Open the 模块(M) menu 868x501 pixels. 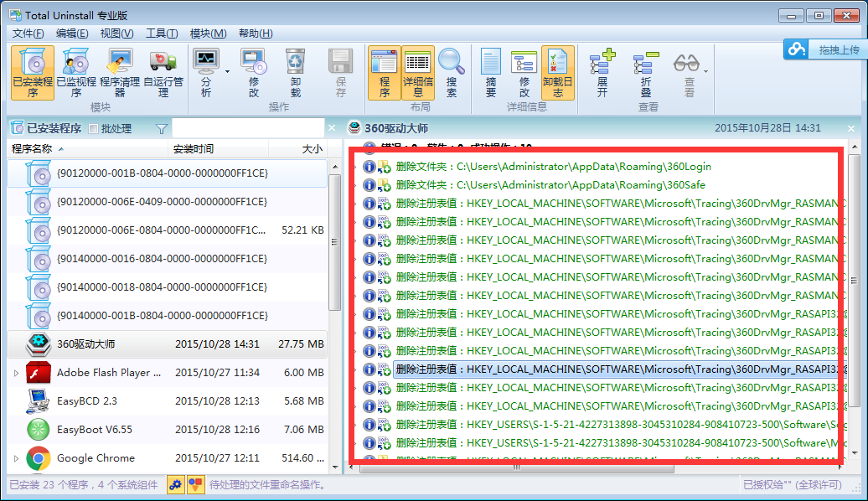coord(208,34)
